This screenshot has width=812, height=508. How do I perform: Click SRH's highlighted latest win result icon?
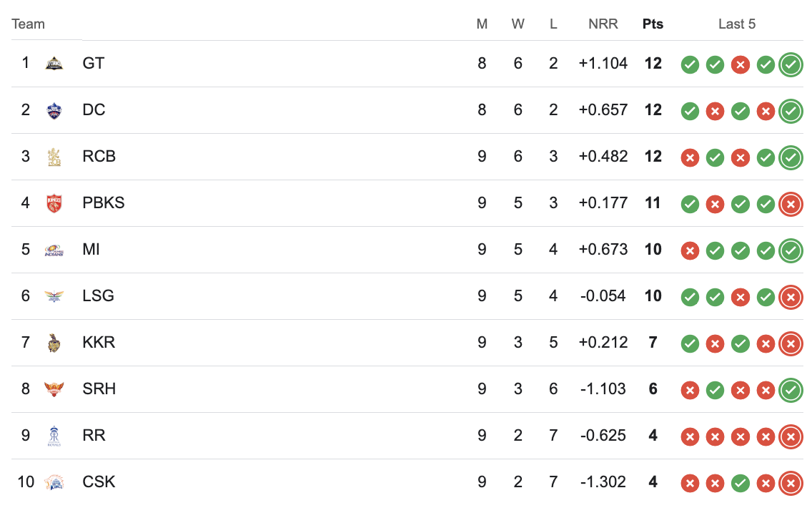tap(791, 391)
